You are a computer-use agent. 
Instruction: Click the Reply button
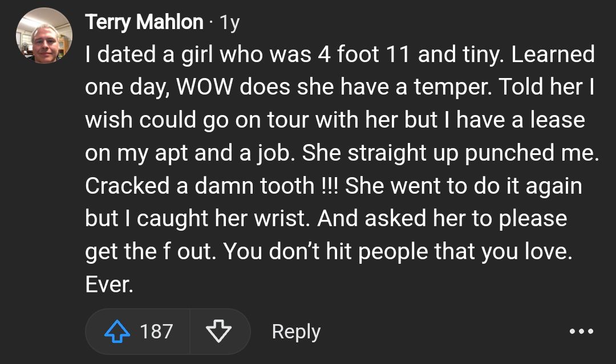296,332
